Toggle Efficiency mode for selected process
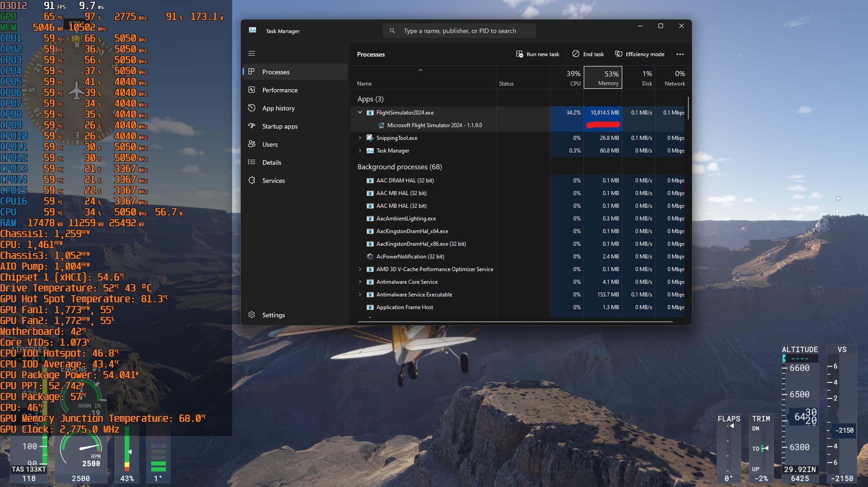 tap(639, 54)
